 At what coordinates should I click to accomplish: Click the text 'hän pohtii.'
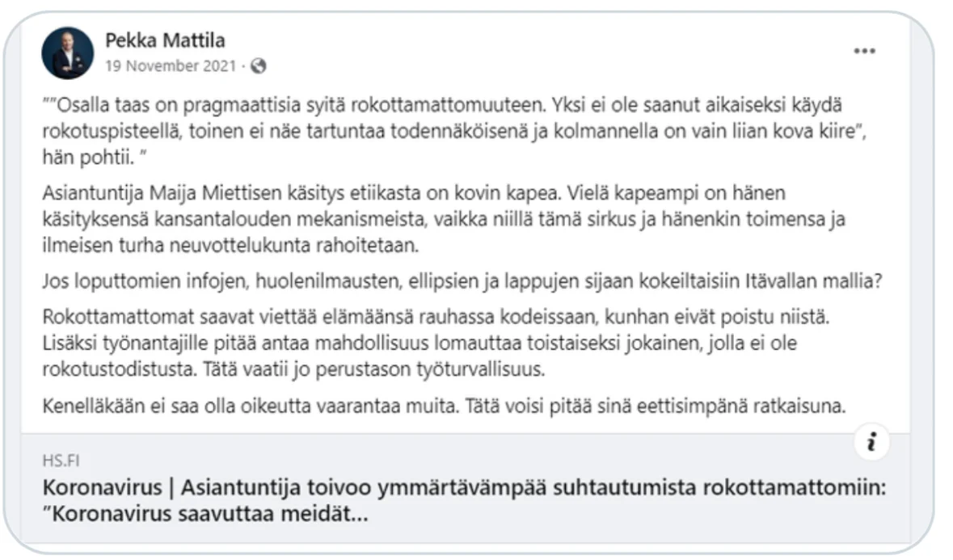click(77, 156)
